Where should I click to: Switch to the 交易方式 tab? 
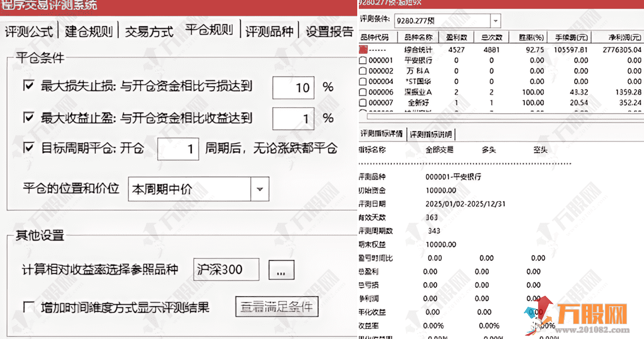tap(148, 31)
